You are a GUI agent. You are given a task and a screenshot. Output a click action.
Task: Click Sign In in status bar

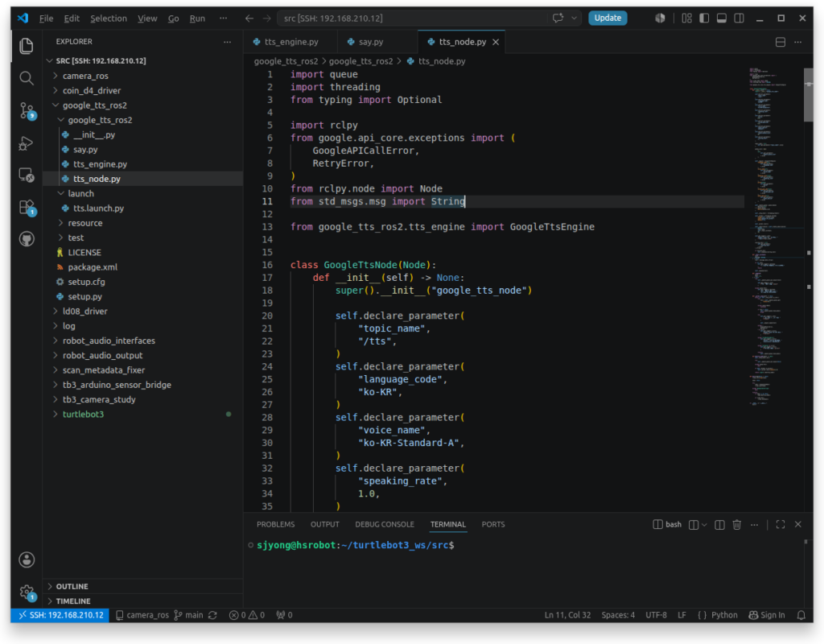(767, 615)
